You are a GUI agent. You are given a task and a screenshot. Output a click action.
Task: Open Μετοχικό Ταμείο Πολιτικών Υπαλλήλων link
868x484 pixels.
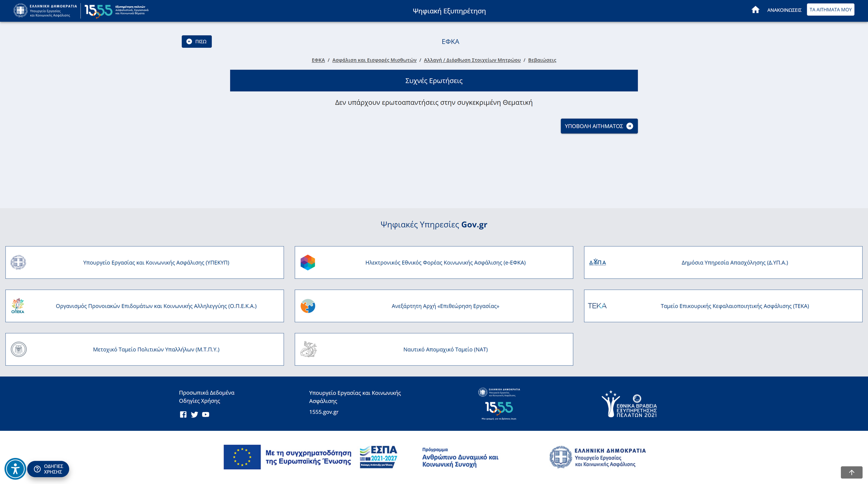pyautogui.click(x=145, y=349)
